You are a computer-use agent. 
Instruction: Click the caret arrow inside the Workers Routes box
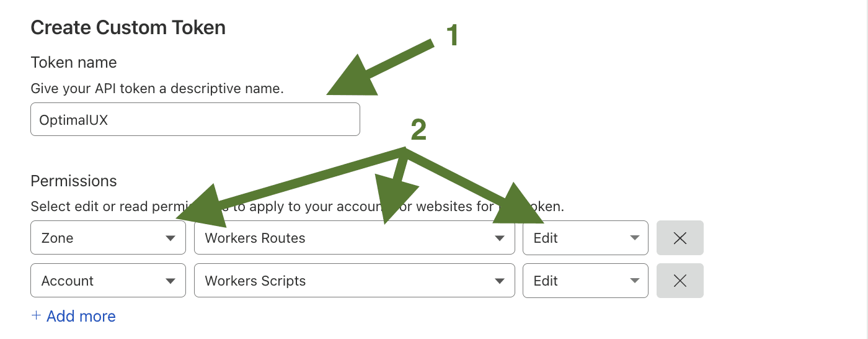(500, 238)
